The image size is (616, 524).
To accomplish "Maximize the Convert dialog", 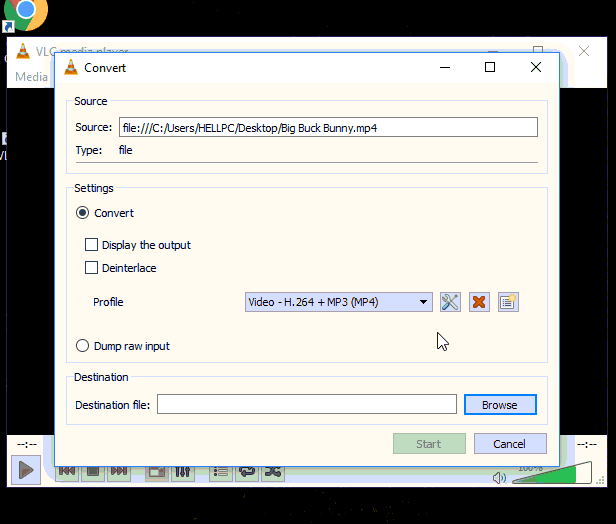I will click(490, 68).
